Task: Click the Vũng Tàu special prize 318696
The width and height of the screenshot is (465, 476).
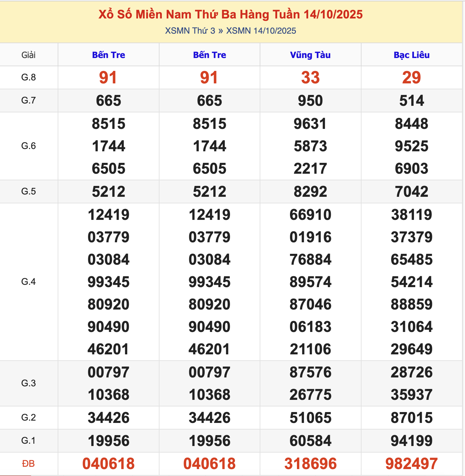Action: [x=310, y=464]
